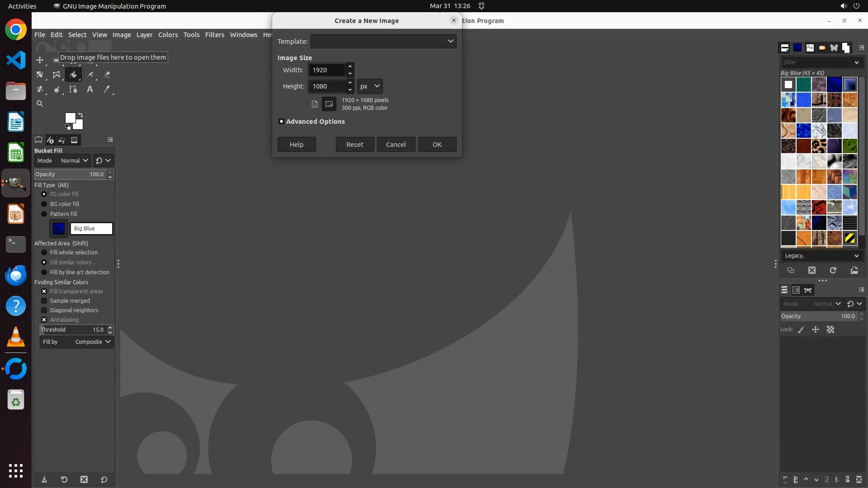Select the Text tool

(90, 89)
